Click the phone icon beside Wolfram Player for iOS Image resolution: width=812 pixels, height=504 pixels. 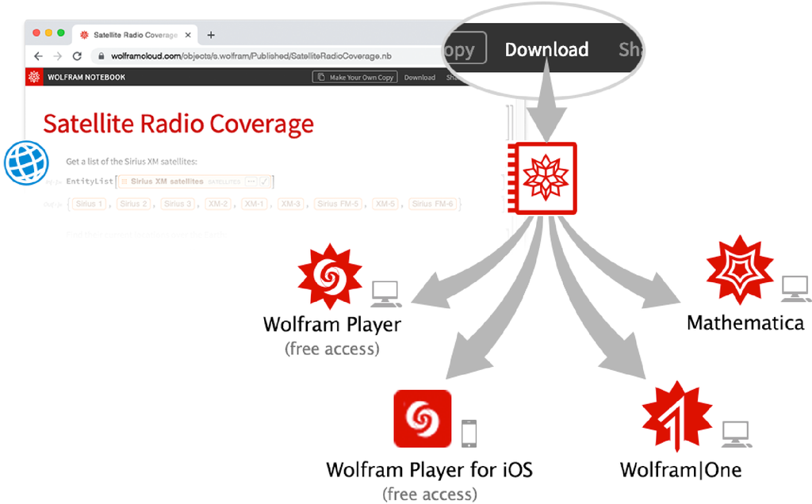469,433
